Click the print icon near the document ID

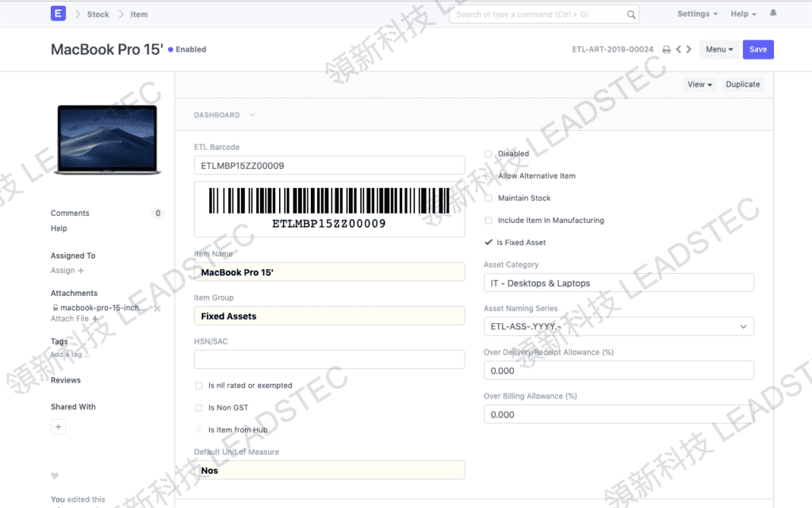tap(666, 49)
